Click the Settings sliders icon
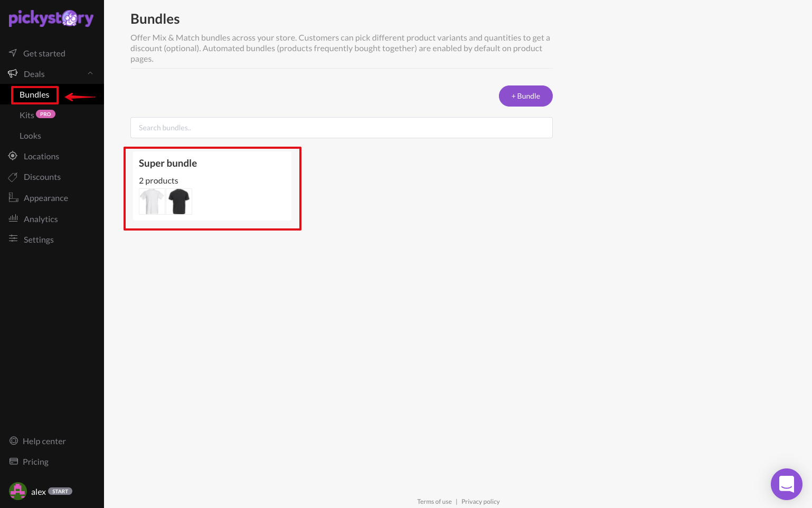Image resolution: width=812 pixels, height=508 pixels. 13,239
